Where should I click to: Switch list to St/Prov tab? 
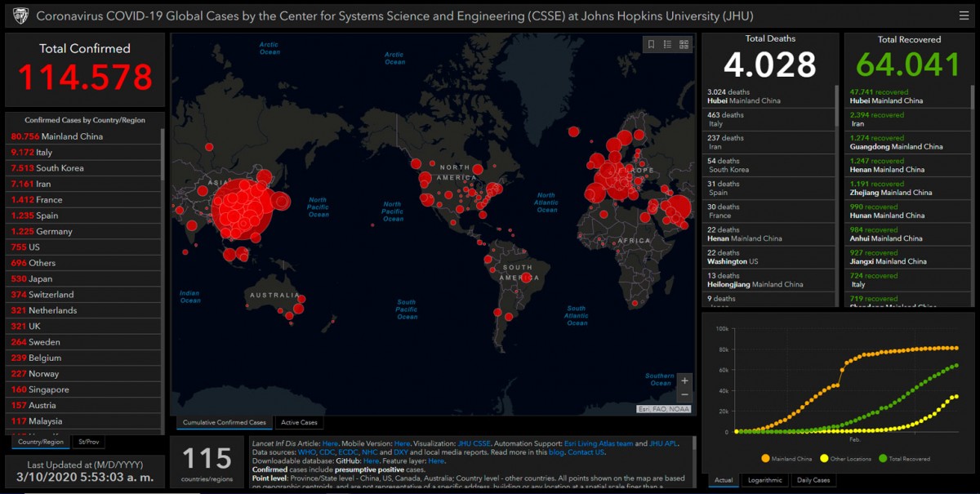tap(88, 442)
